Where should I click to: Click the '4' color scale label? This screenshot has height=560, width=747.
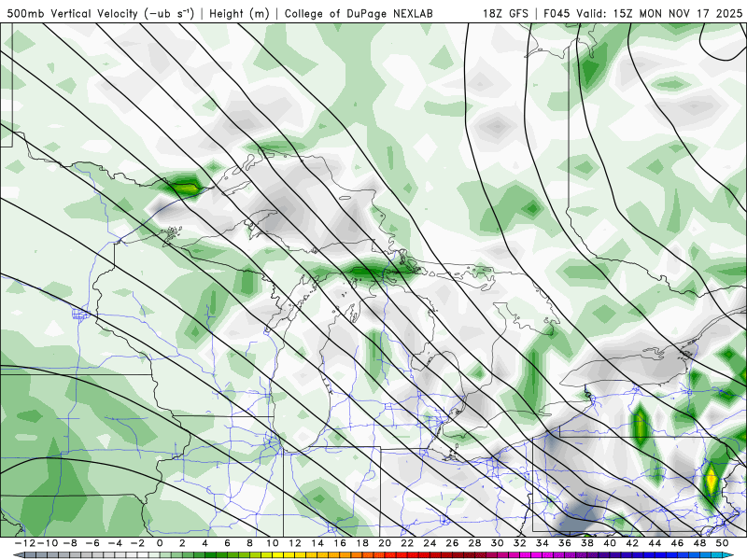click(204, 543)
